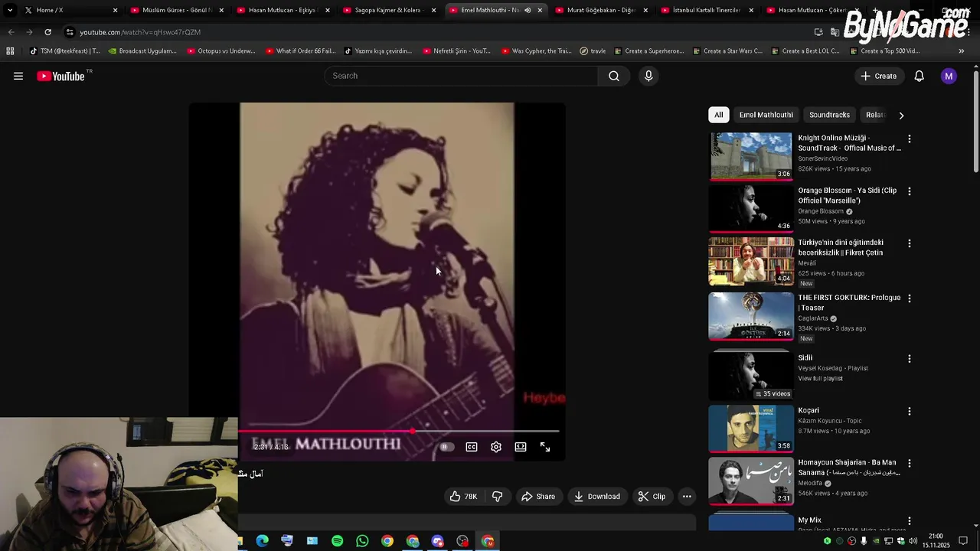Image resolution: width=980 pixels, height=551 pixels.
Task: Open Windows notification center icon
Action: coord(963,541)
